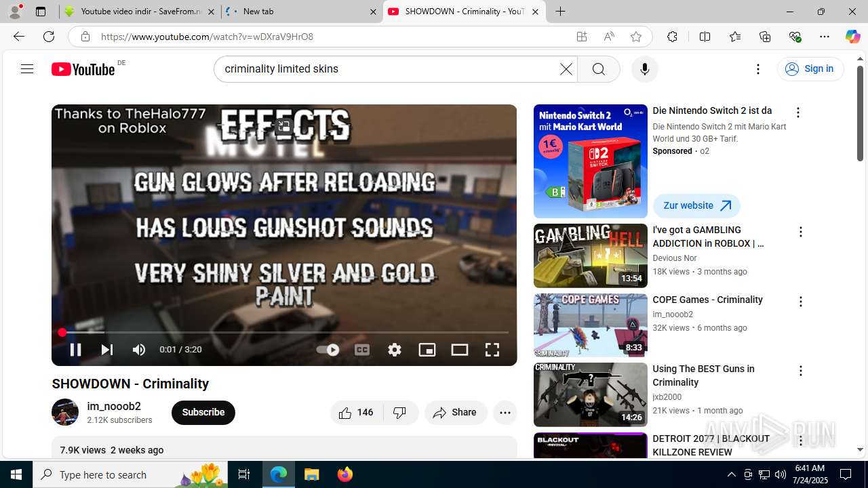
Task: Open COPE Games video title
Action: pyautogui.click(x=707, y=300)
